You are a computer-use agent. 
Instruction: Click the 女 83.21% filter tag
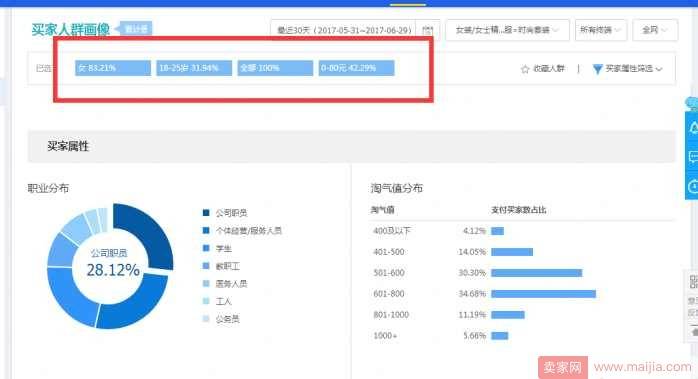(113, 68)
